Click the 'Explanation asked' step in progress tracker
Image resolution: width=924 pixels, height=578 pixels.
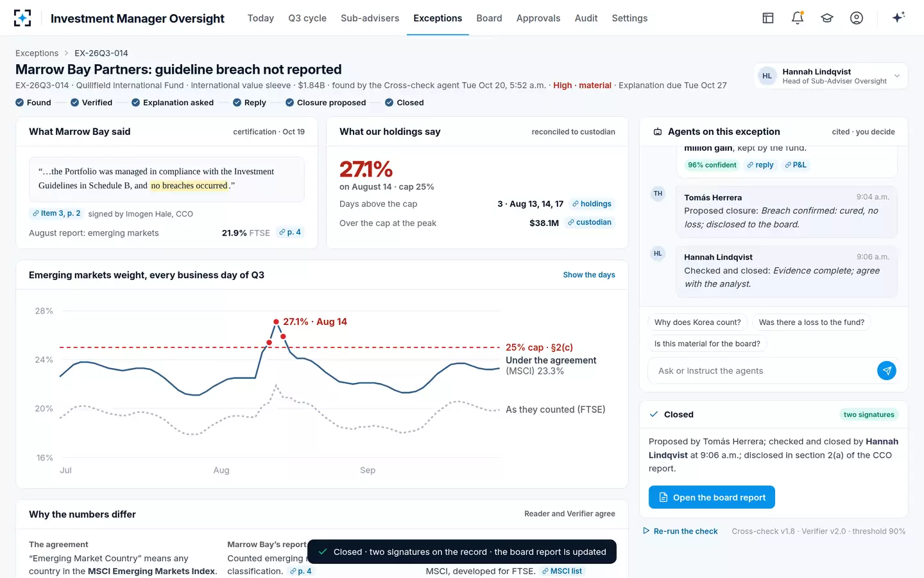173,103
